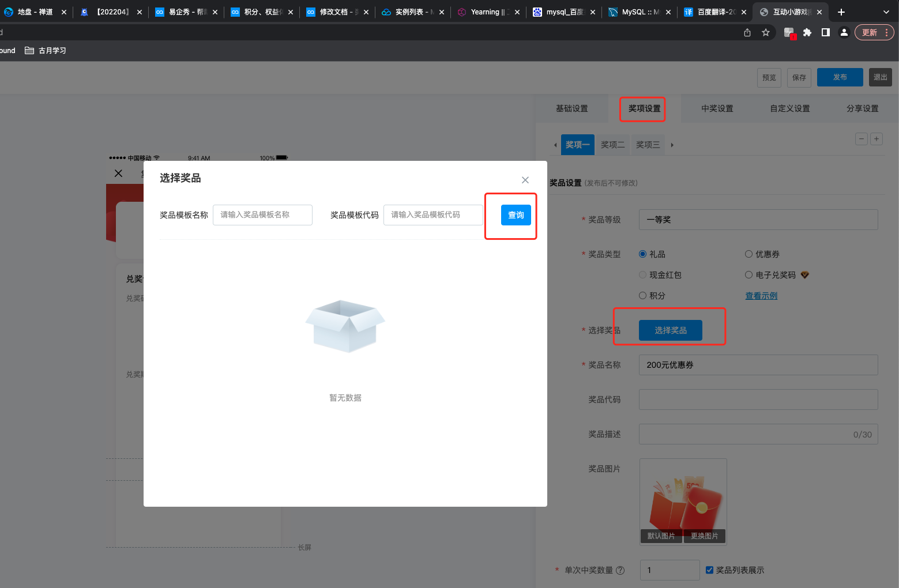Toggle the 奖品列表展示 checkbox
The width and height of the screenshot is (899, 588).
709,570
